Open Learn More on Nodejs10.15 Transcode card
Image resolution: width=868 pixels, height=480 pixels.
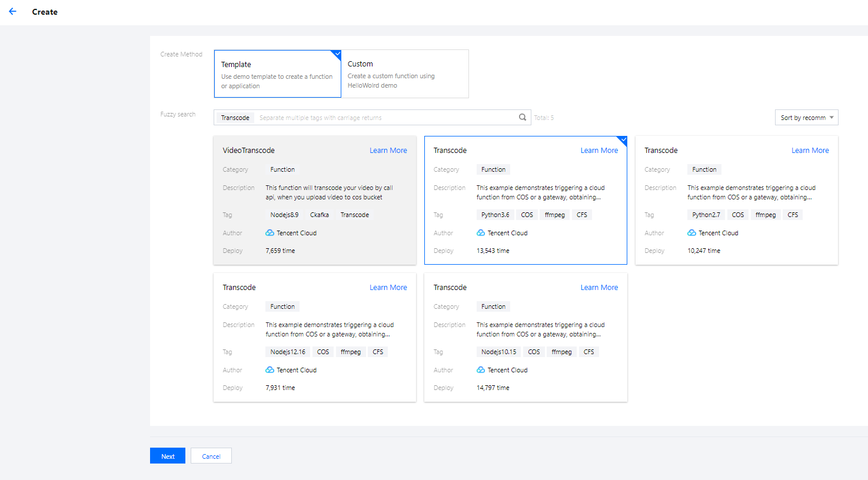click(599, 288)
